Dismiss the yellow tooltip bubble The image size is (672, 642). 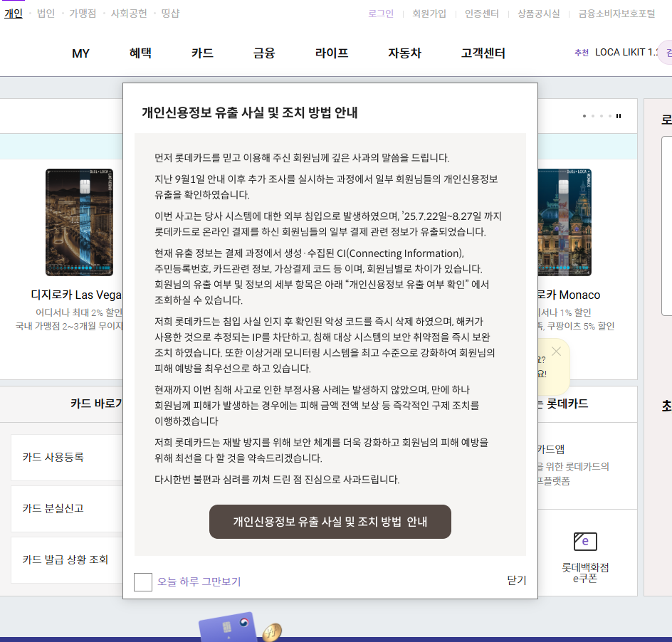tap(556, 352)
